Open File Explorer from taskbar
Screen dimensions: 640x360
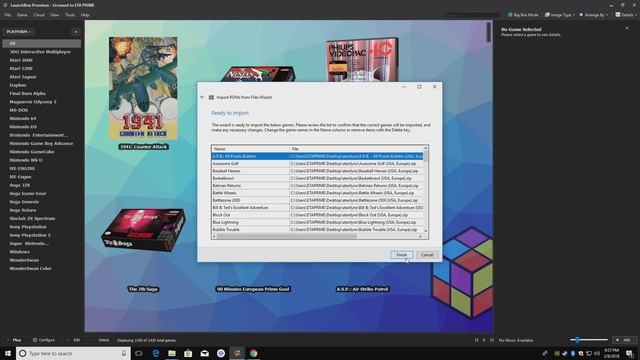172,353
